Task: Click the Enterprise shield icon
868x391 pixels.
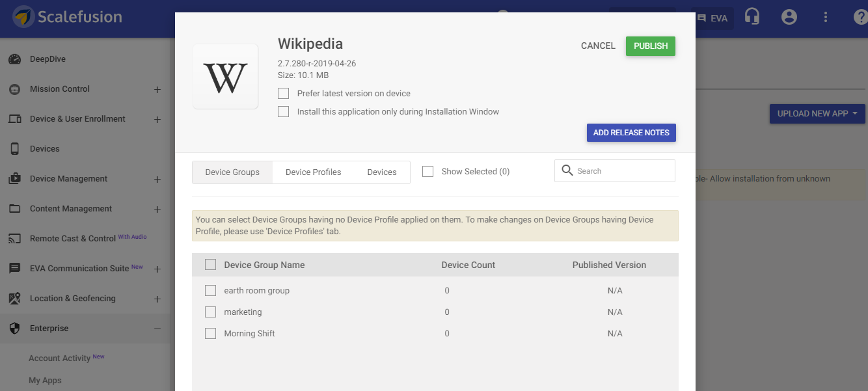Action: click(15, 329)
